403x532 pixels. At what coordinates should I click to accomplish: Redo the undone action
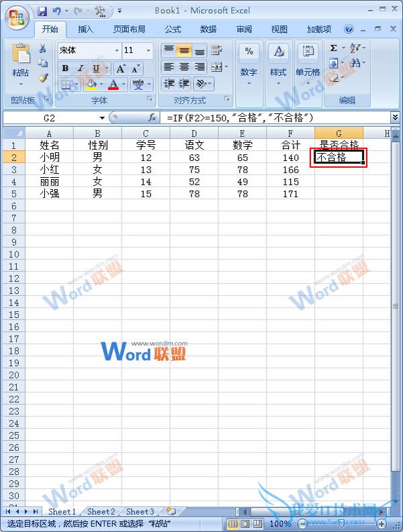(x=79, y=11)
